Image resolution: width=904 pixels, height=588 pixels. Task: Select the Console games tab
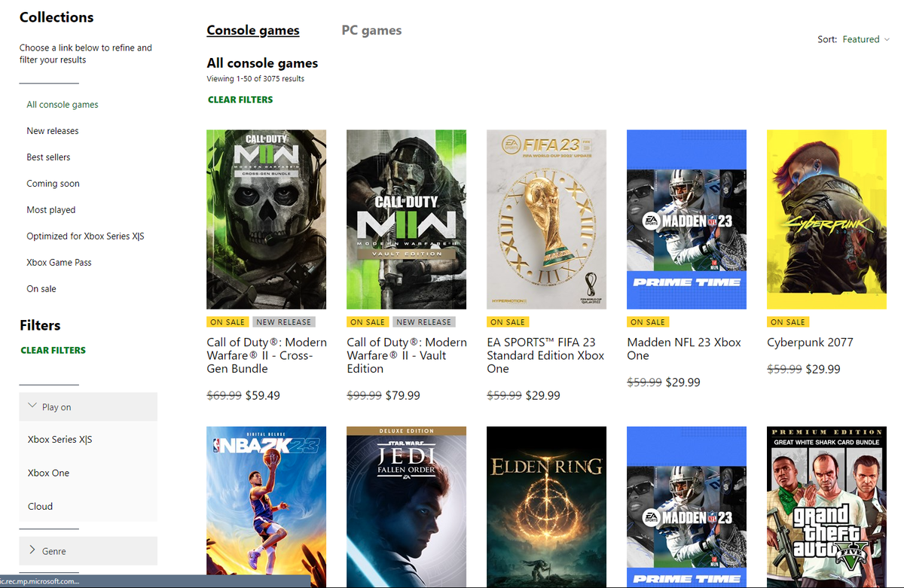pyautogui.click(x=253, y=30)
